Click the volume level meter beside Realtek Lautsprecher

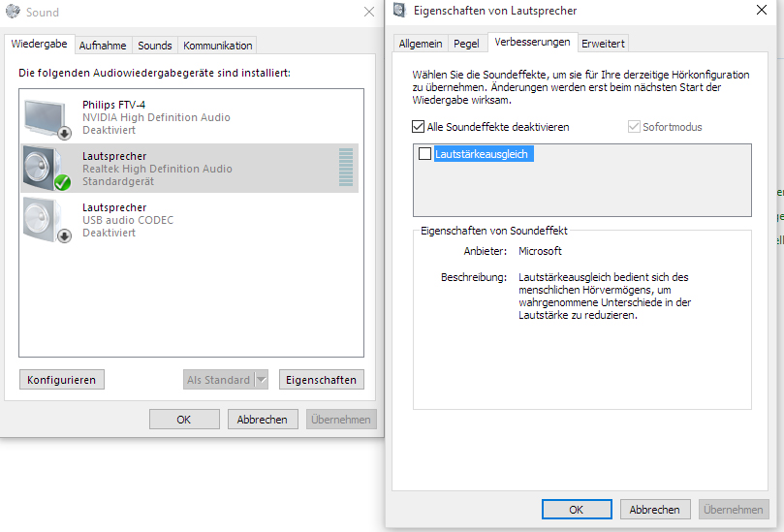point(346,168)
